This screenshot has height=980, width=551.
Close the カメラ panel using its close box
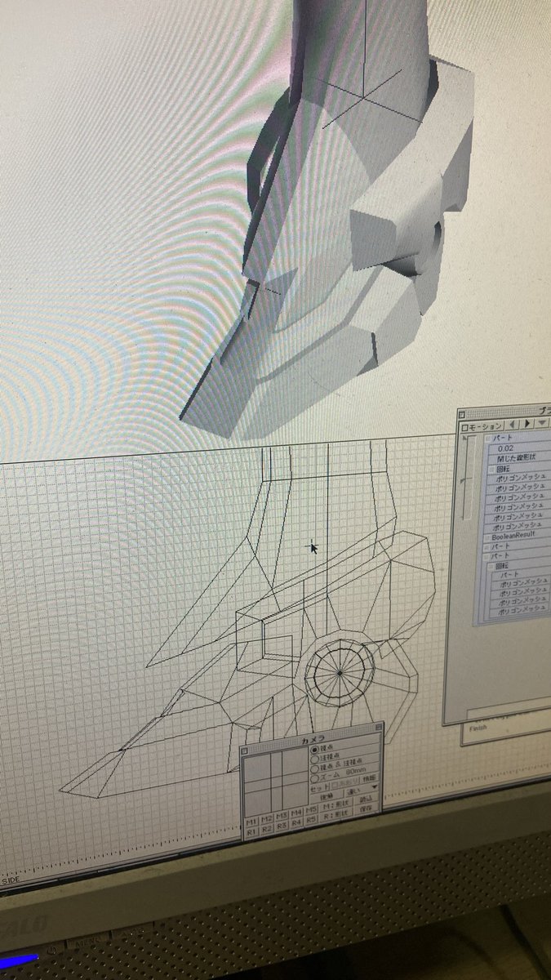(244, 751)
